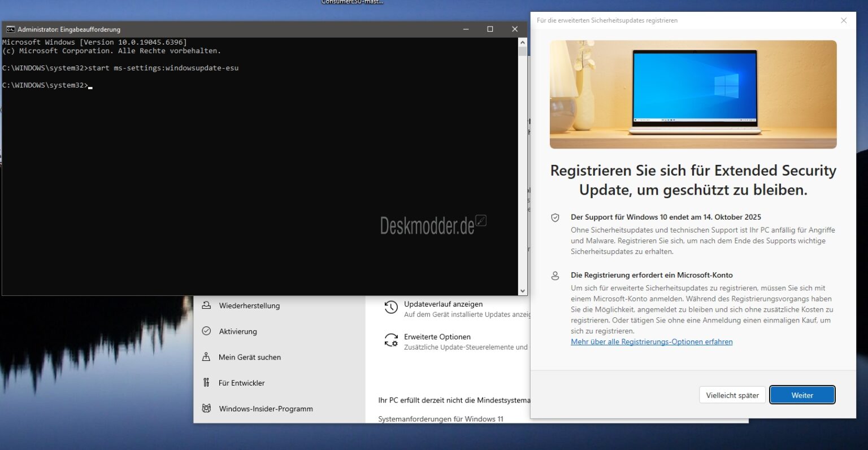Open Erweiterte Optionen settings entry
This screenshot has height=450, width=868.
436,337
